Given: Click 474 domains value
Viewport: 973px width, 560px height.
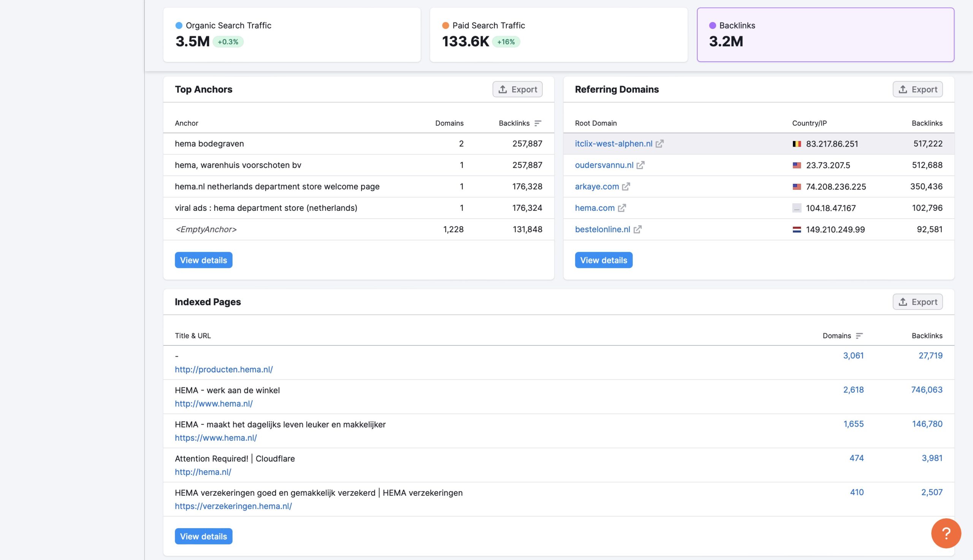Looking at the screenshot, I should [856, 458].
